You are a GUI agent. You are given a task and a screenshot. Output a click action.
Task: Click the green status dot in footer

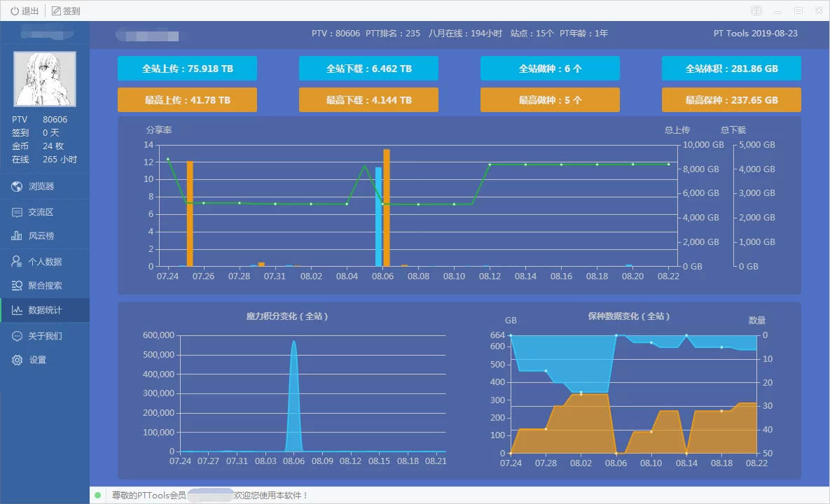click(98, 496)
